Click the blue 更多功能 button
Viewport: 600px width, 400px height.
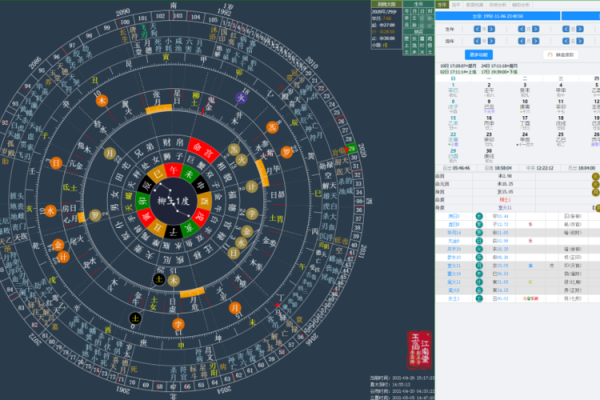[x=478, y=54]
